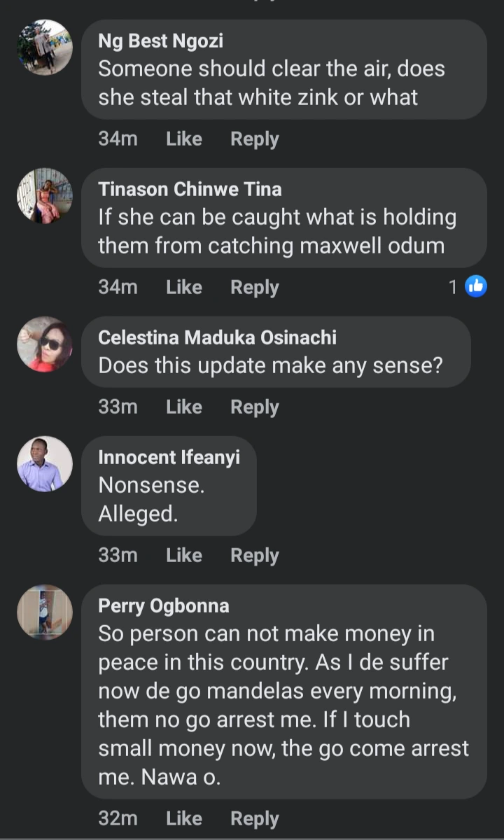The height and width of the screenshot is (840, 504).
Task: Like Celestina Maduka Osinachi's comment
Action: point(184,407)
